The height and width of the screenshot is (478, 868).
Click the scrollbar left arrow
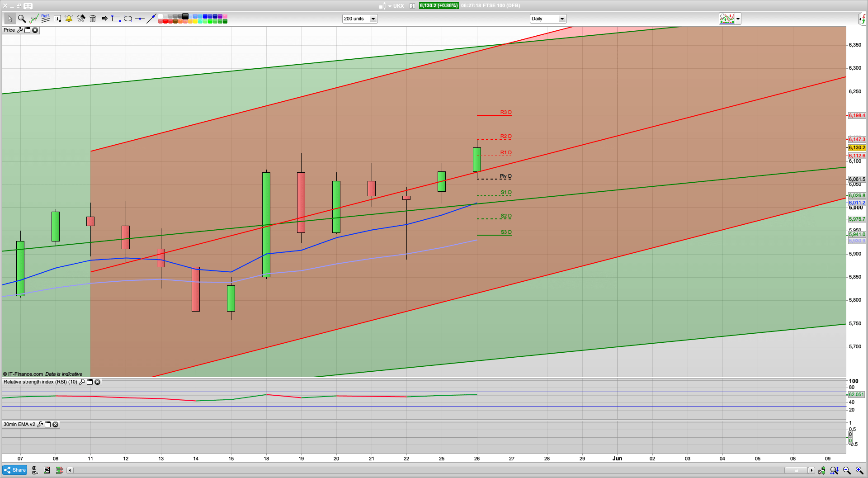70,470
